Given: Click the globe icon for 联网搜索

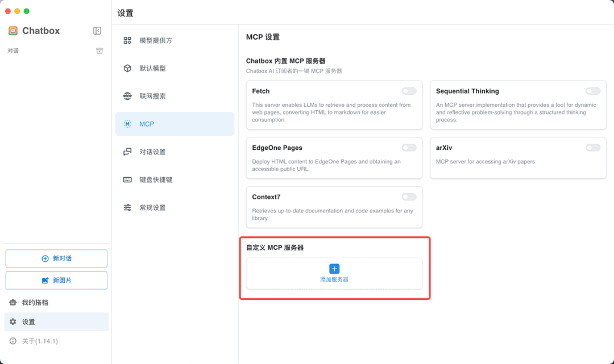Looking at the screenshot, I should [x=127, y=96].
